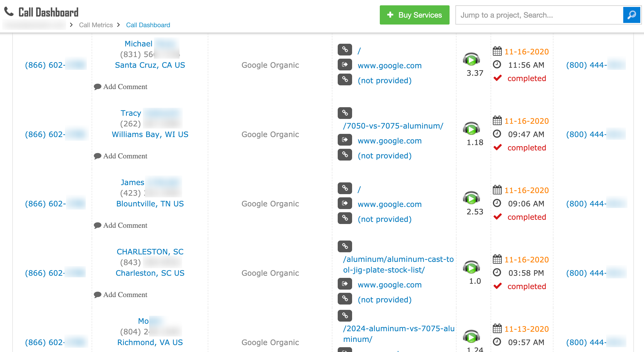644x352 pixels.
Task: Click completed status for 09:47 AM call
Action: point(527,148)
